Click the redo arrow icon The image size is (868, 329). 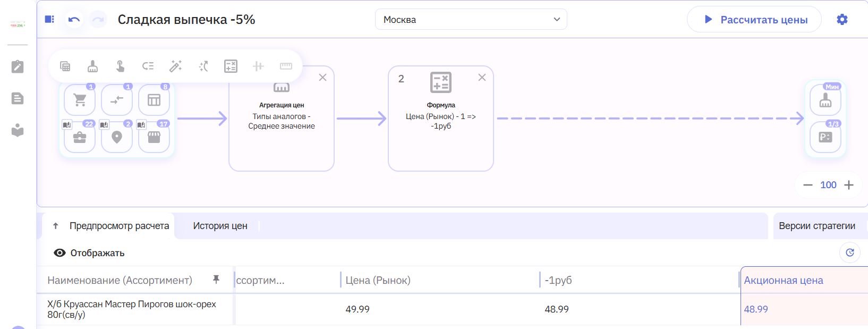pos(98,20)
